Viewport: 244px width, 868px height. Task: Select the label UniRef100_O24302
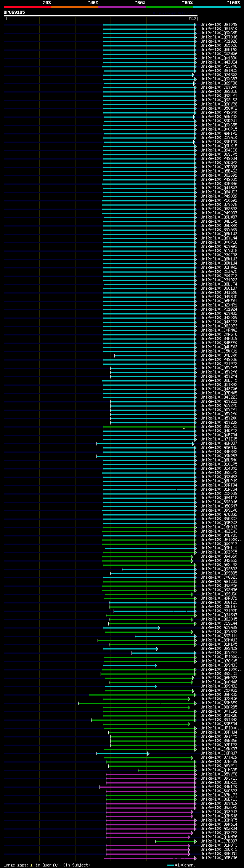pyautogui.click(x=219, y=75)
